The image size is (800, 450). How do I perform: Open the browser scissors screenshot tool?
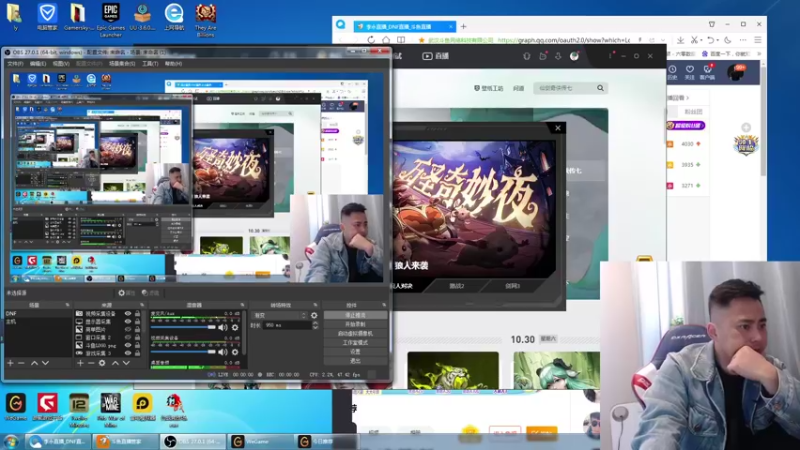coord(694,40)
